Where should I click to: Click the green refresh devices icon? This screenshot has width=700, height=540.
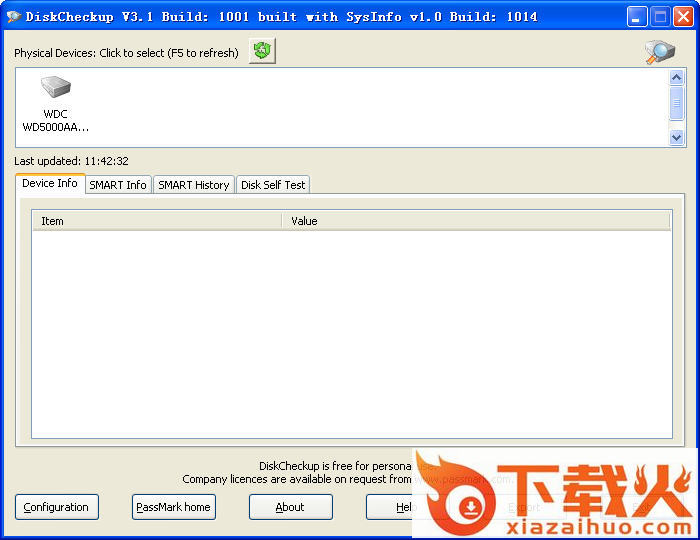coord(262,51)
